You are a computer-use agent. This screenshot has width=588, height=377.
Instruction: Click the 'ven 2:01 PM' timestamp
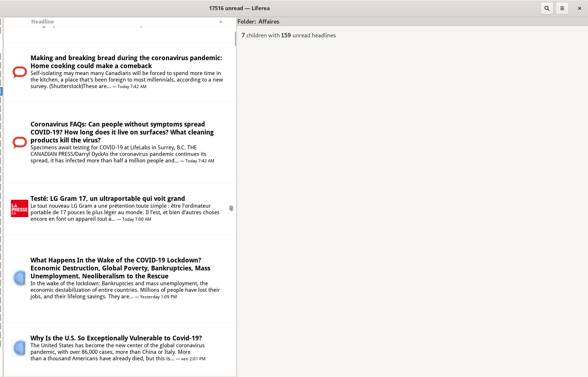click(x=193, y=359)
